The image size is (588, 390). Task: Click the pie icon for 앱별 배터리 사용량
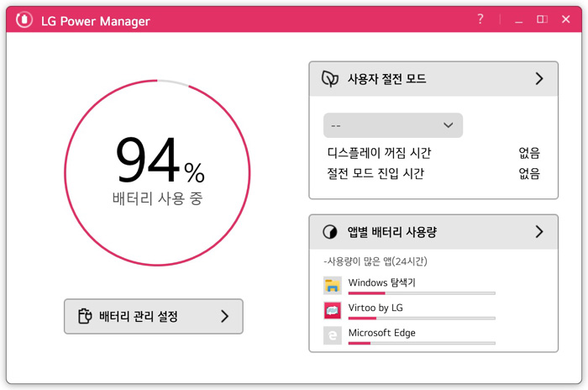tap(330, 232)
